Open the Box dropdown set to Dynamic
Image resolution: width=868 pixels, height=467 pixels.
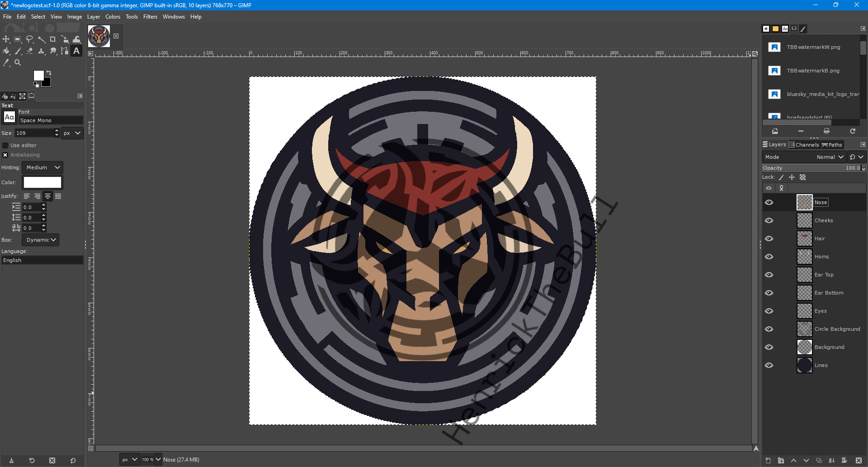(40, 240)
